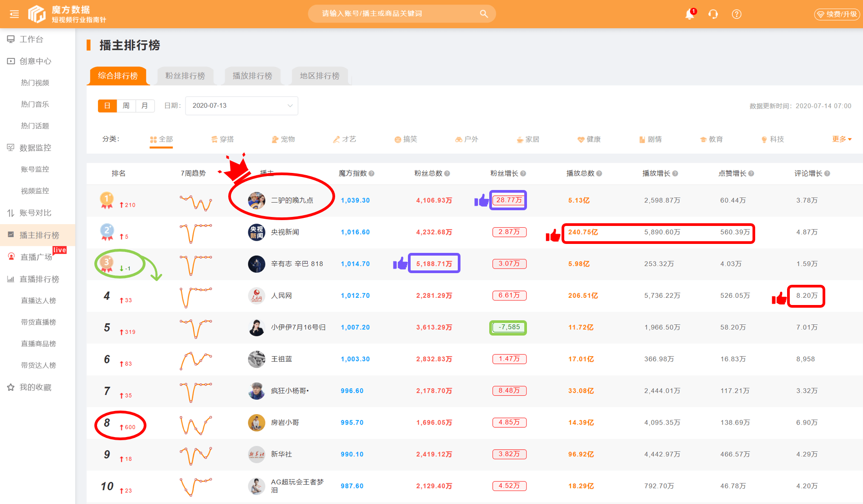Open notifications bell icon
The image size is (863, 504).
point(690,14)
